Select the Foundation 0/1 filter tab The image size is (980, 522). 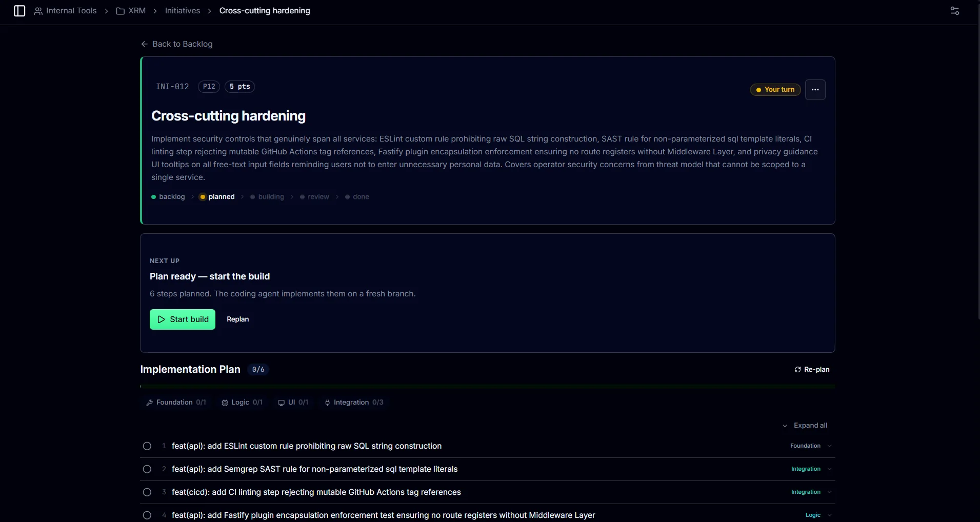click(x=176, y=403)
